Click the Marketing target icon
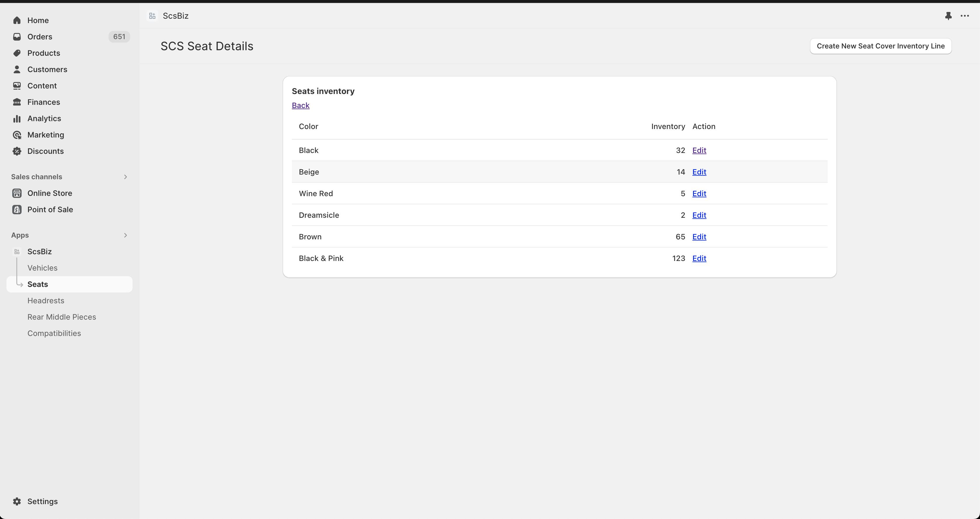Image resolution: width=980 pixels, height=519 pixels. tap(17, 135)
